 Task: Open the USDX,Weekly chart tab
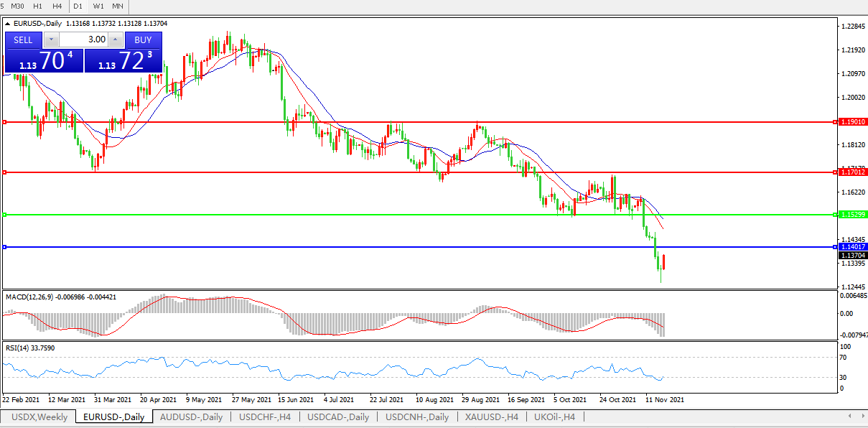pyautogui.click(x=39, y=417)
